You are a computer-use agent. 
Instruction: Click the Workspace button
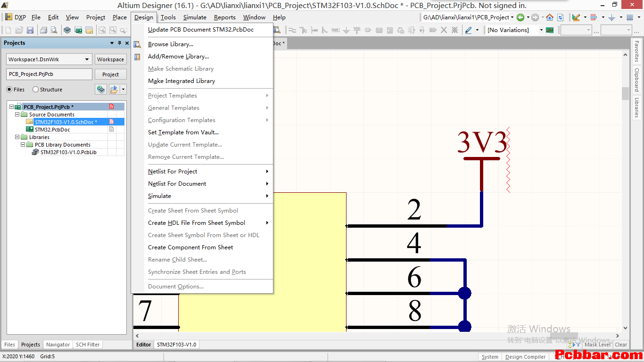pyautogui.click(x=111, y=59)
